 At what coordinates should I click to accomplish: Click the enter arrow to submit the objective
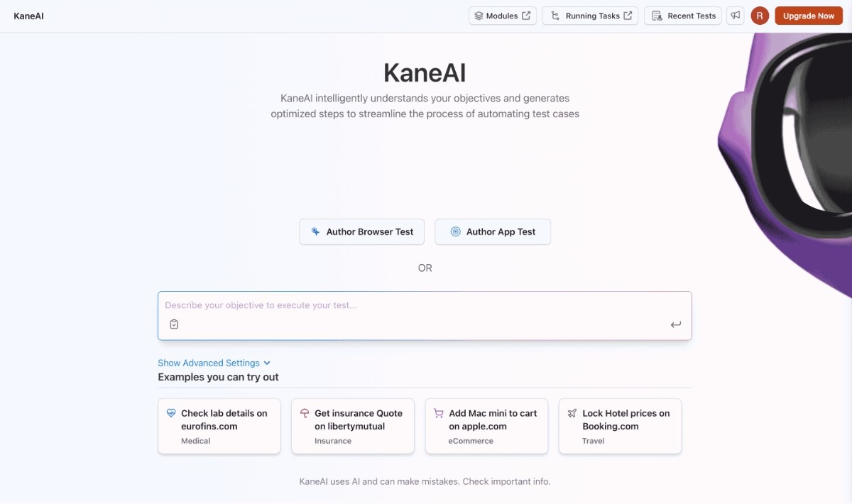click(675, 324)
